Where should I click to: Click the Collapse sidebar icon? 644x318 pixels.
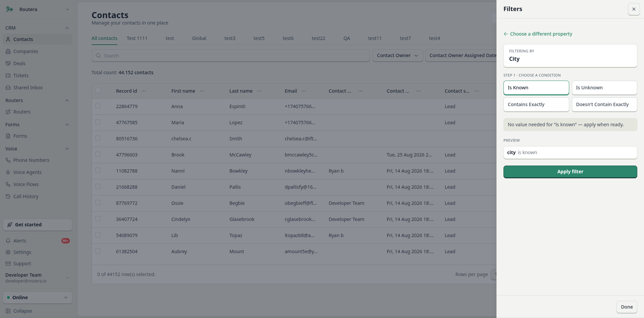pyautogui.click(x=8, y=311)
